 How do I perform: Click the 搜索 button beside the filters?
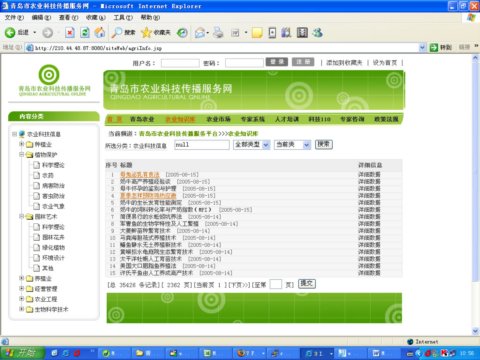(324, 144)
